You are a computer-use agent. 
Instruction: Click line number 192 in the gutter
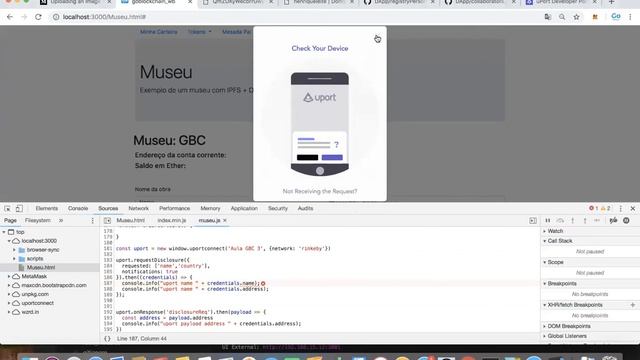click(108, 312)
